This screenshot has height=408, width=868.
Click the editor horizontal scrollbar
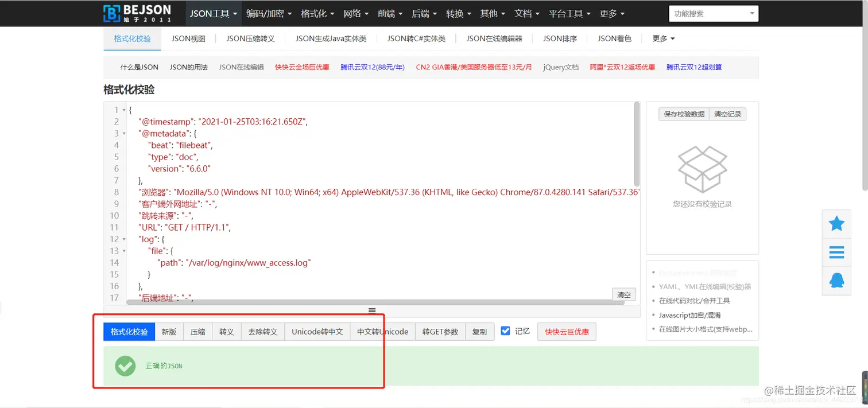pyautogui.click(x=375, y=302)
